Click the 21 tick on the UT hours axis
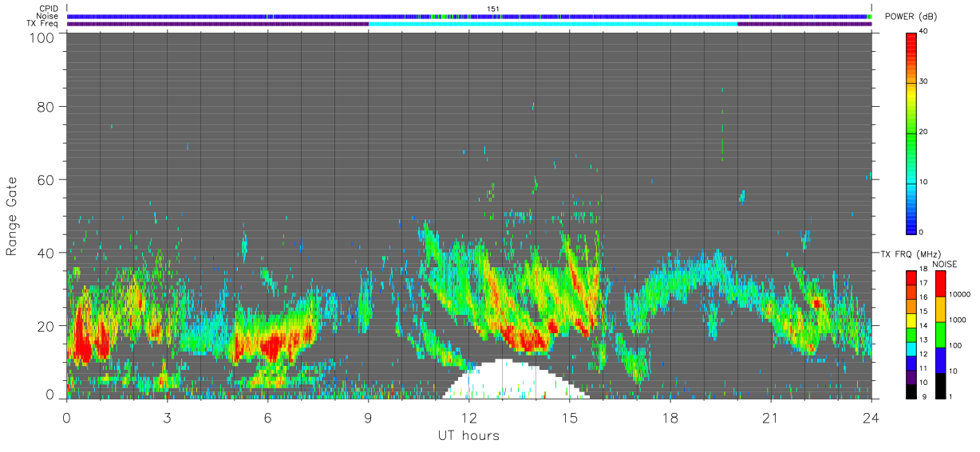The width and height of the screenshot is (980, 452). 771,418
